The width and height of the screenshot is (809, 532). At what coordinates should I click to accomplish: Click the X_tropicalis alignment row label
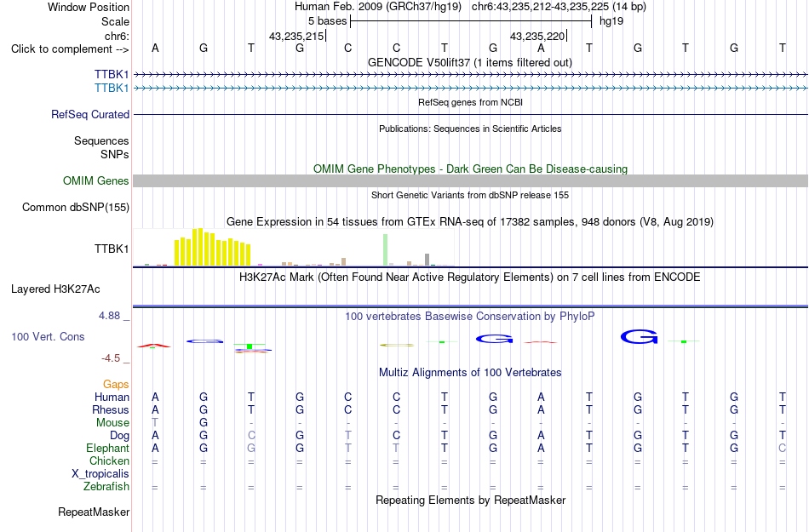coord(100,474)
